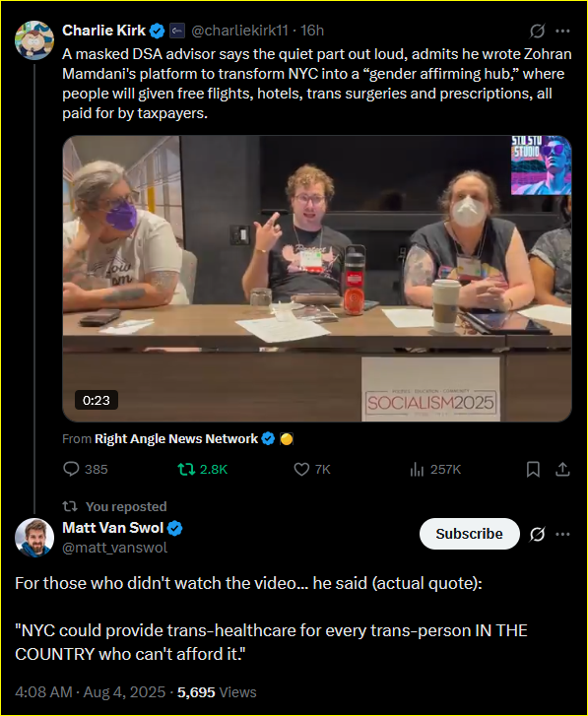Click the affiliate badge next to Charlie Kirk
Image resolution: width=588 pixels, height=716 pixels.
click(x=176, y=32)
